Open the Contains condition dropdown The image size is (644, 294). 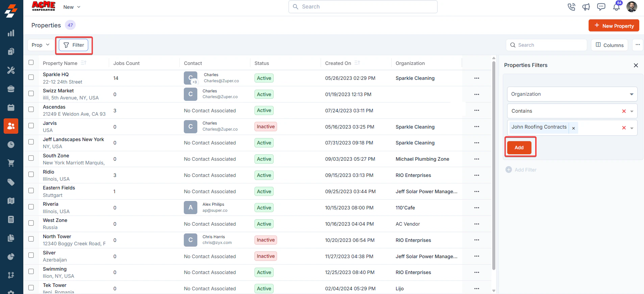572,111
